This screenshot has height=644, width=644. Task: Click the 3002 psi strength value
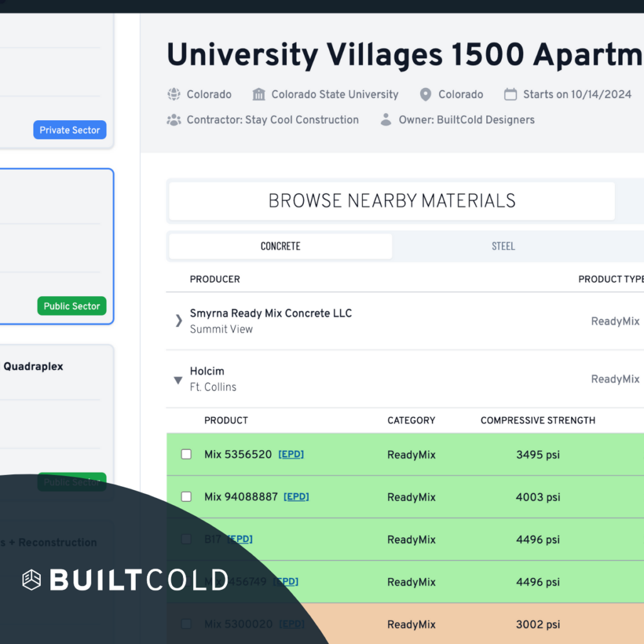[x=538, y=625]
